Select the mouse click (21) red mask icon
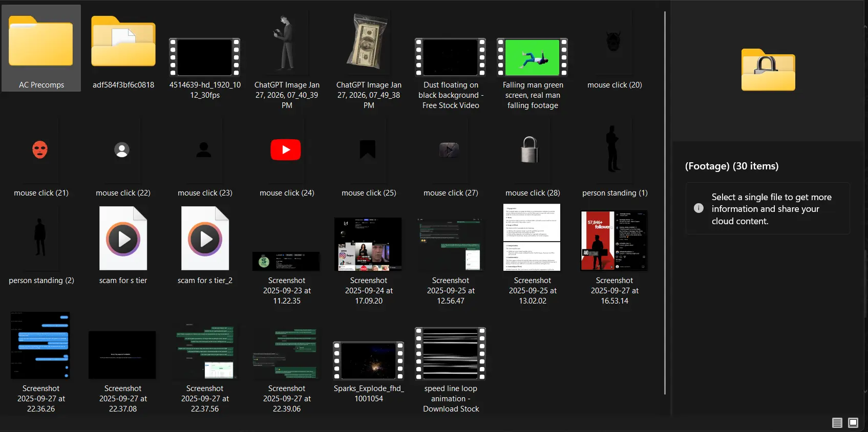This screenshot has height=432, width=868. pyautogui.click(x=40, y=150)
